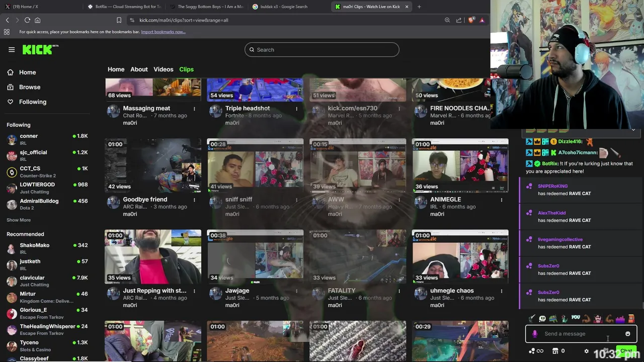Select the YOU emote in chat bar
Viewport: 644px width, 362px height.
click(x=576, y=318)
